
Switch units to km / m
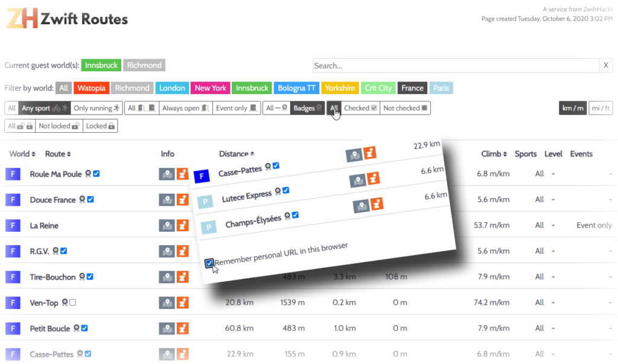click(x=573, y=108)
